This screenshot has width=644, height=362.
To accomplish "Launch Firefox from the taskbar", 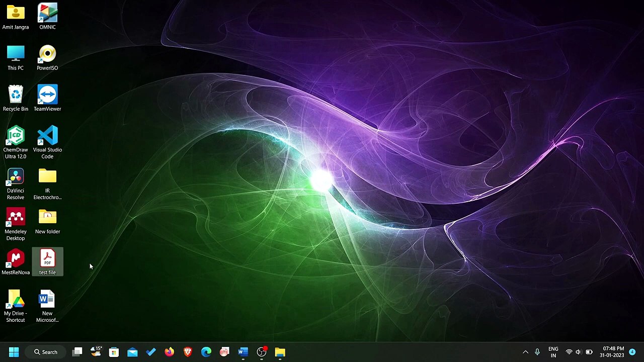I will [169, 352].
